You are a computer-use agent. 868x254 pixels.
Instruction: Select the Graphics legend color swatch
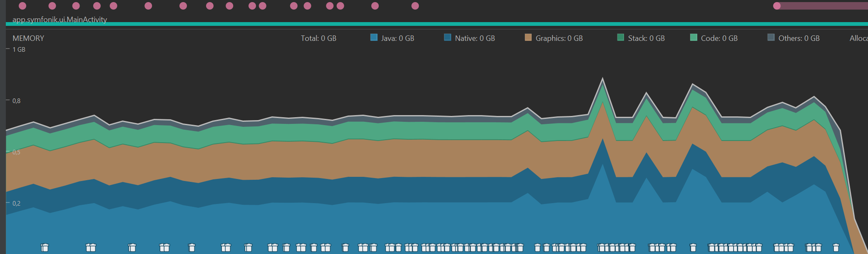click(x=528, y=38)
